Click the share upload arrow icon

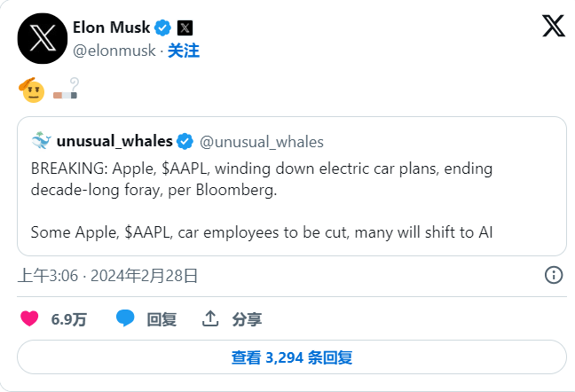210,318
